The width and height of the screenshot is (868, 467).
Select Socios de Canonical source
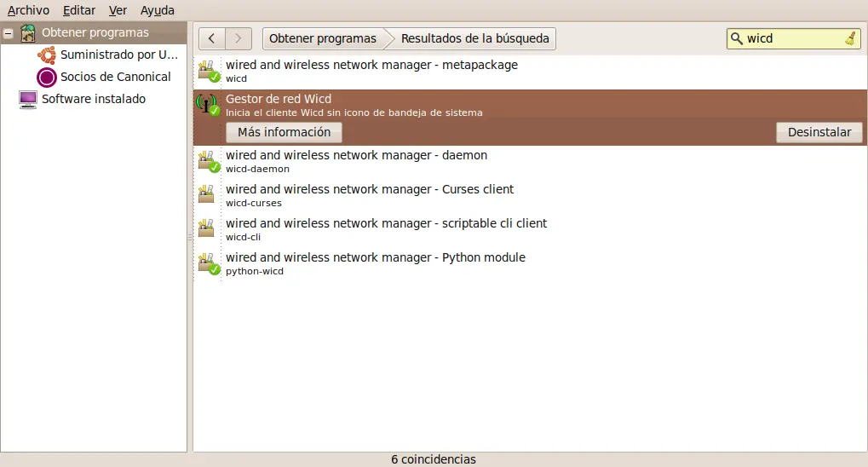[x=115, y=77]
